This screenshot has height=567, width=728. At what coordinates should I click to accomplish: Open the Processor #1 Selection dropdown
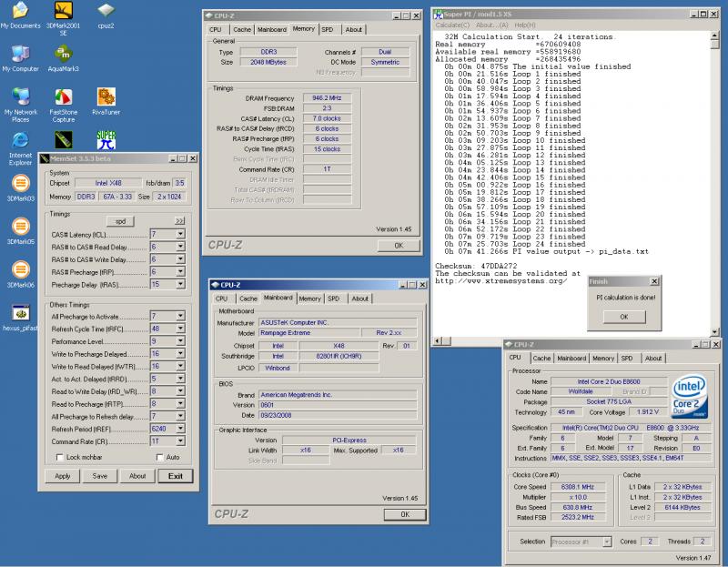coord(607,542)
